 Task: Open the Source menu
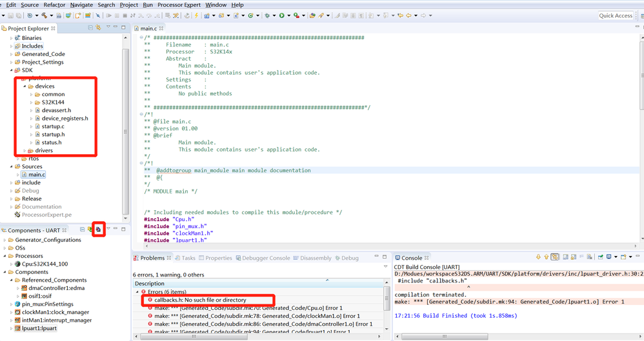click(30, 5)
